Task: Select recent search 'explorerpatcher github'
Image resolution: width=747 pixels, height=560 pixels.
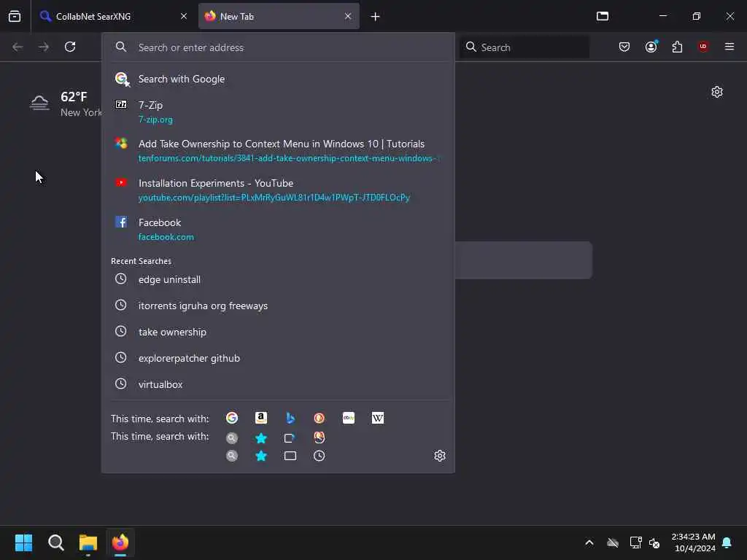Action: tap(278, 358)
